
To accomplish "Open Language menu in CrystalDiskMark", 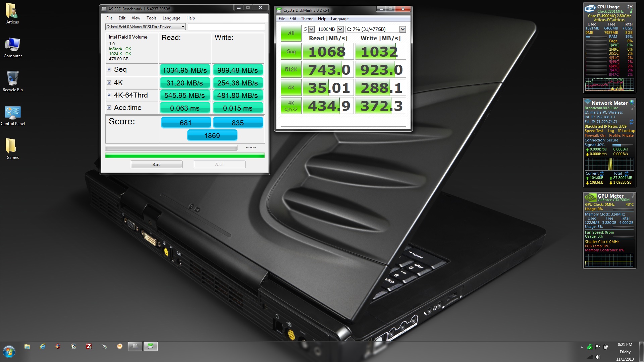I will 340,19.
